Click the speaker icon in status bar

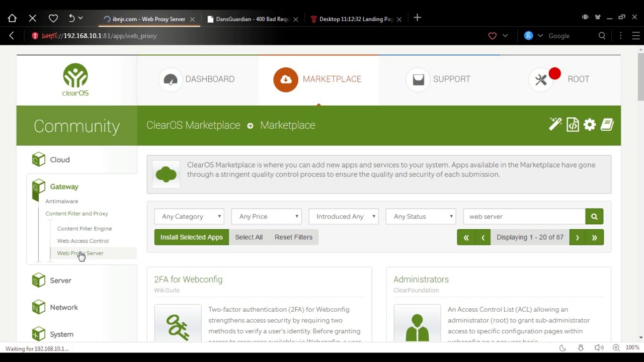[599, 347]
